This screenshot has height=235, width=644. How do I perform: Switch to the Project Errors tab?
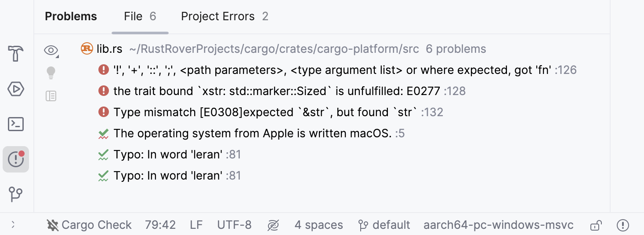click(224, 17)
